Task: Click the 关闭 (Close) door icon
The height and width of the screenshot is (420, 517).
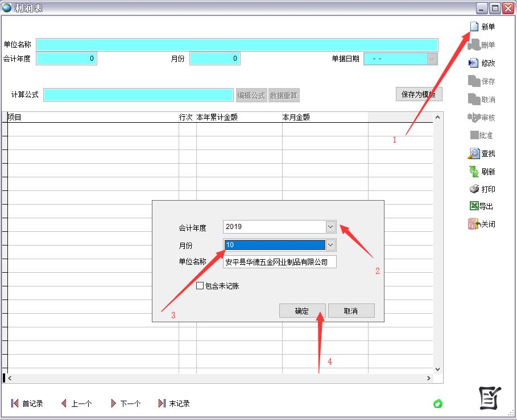Action: click(x=474, y=224)
